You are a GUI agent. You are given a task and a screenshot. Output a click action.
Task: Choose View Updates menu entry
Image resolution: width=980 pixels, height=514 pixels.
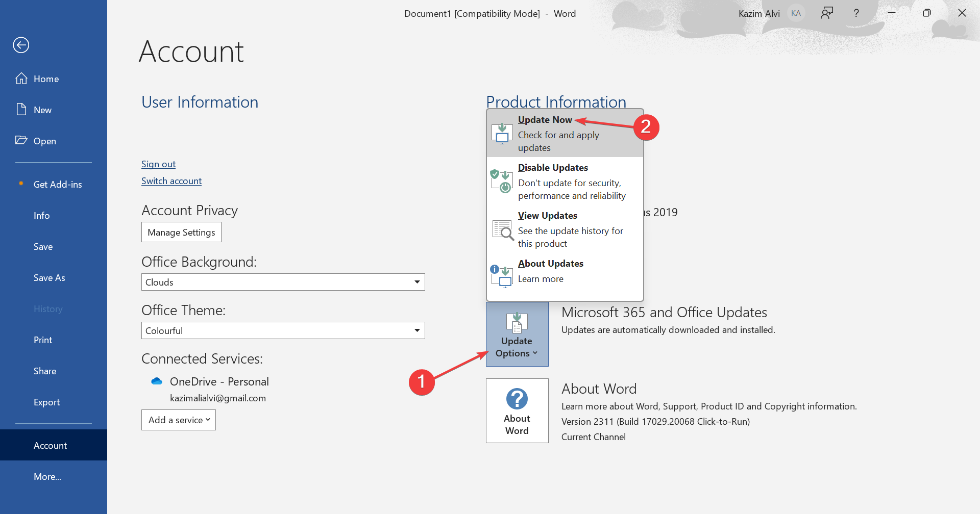(x=565, y=229)
